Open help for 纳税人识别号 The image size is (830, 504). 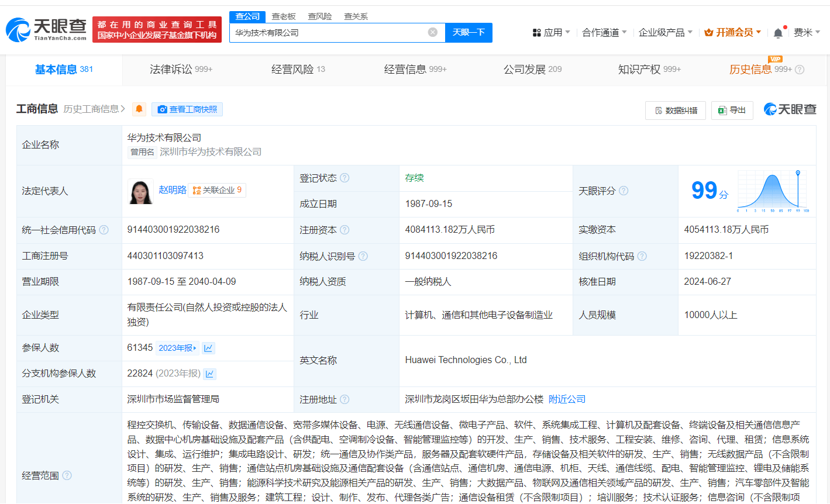click(363, 256)
